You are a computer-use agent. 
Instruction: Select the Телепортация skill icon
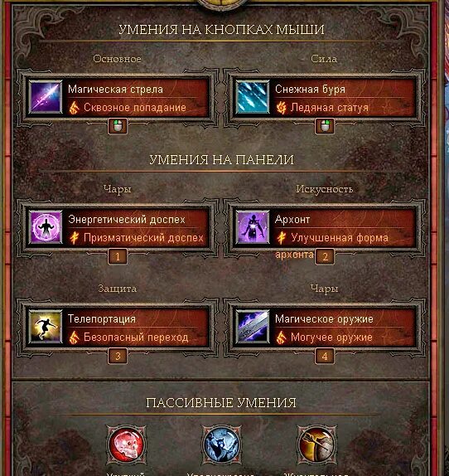click(x=46, y=327)
